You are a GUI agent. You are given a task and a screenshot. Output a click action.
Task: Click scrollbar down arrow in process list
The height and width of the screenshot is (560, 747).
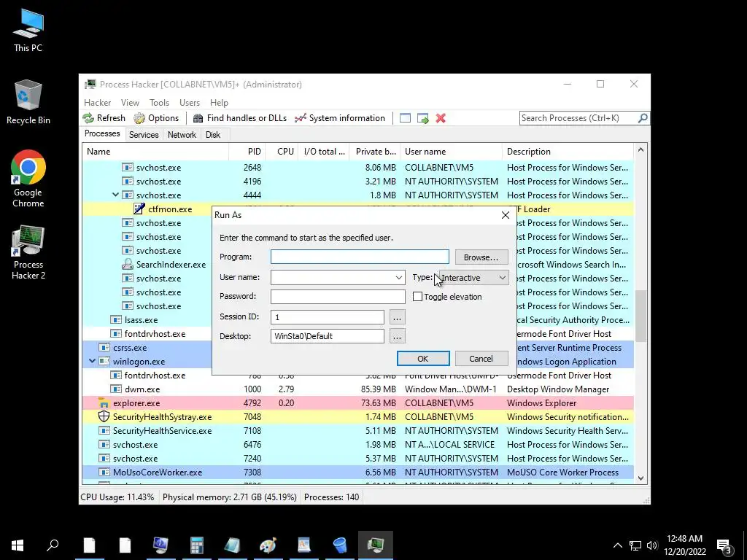point(640,478)
